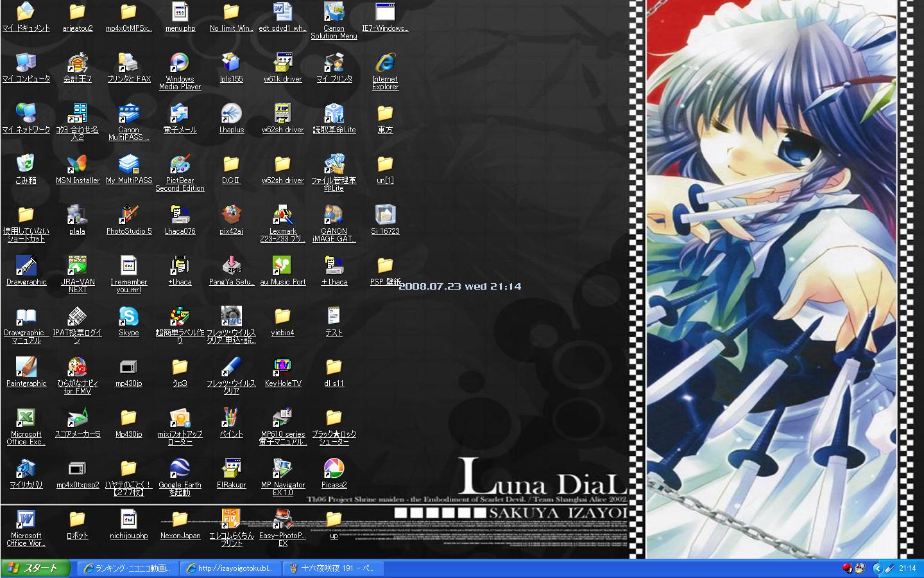Open the JRA-VAN NEXT shortcut
Viewport: 924px width, 578px height.
[77, 265]
